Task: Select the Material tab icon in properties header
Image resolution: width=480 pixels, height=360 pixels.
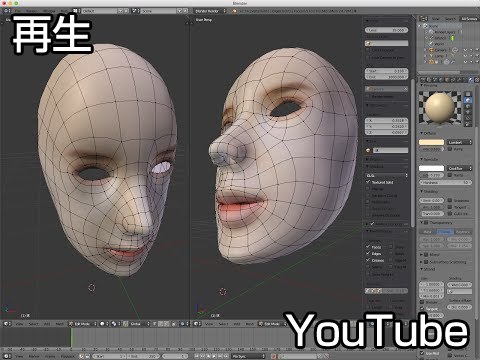Action: [x=470, y=80]
